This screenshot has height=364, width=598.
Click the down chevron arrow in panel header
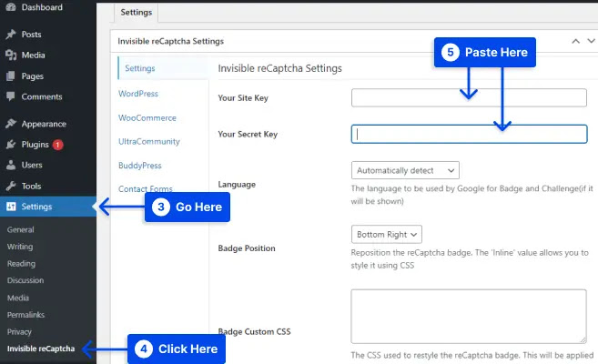pyautogui.click(x=591, y=41)
